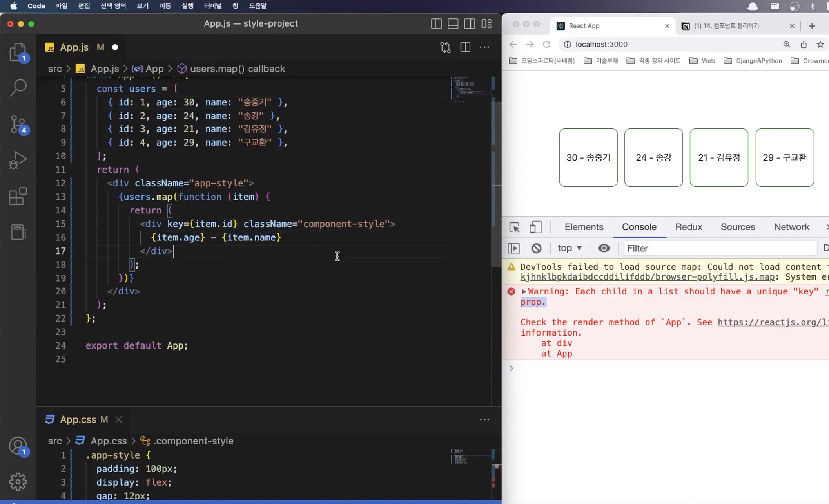This screenshot has height=504, width=829.
Task: Close the React App browser tab
Action: pos(667,26)
